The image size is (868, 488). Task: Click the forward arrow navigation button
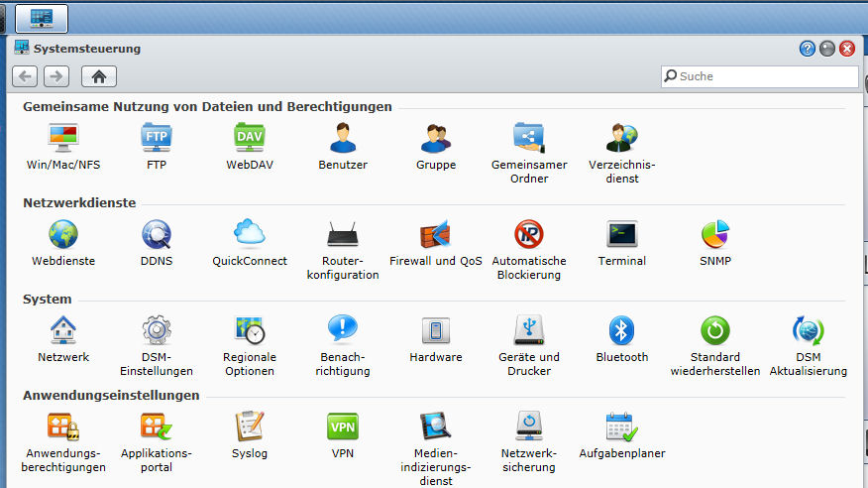point(55,76)
